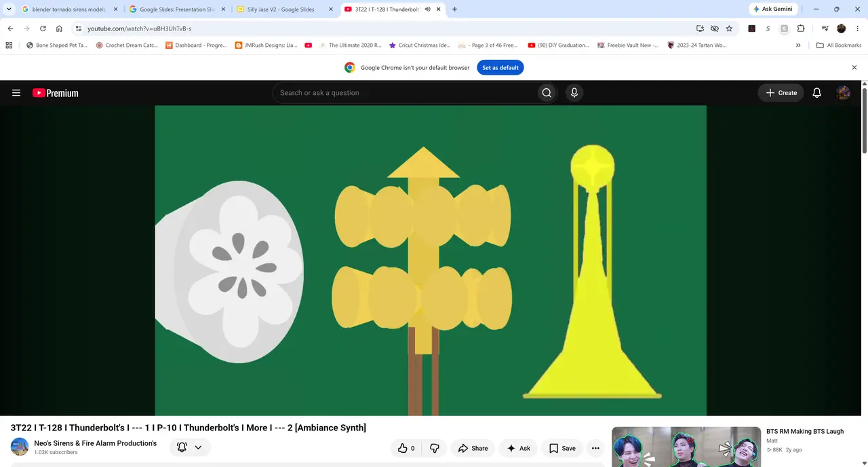Open the YouTube guide hamburger menu
The width and height of the screenshot is (868, 467).
[x=16, y=93]
